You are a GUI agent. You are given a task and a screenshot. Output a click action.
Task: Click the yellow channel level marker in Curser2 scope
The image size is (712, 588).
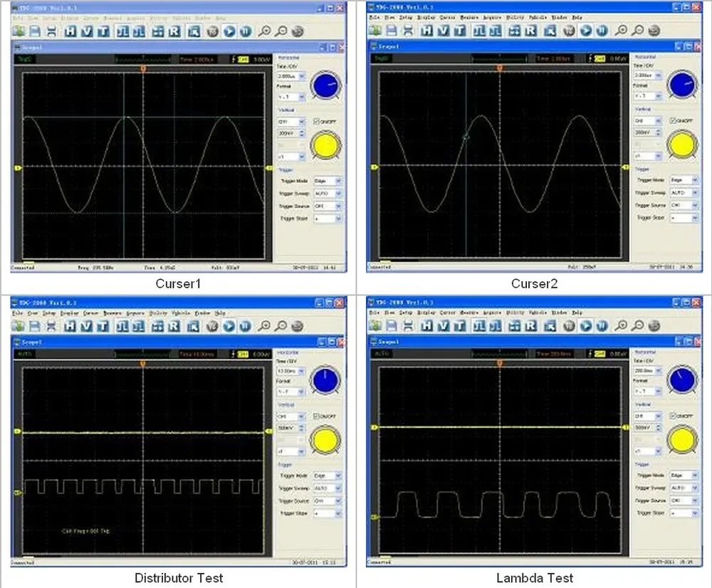pos(375,167)
